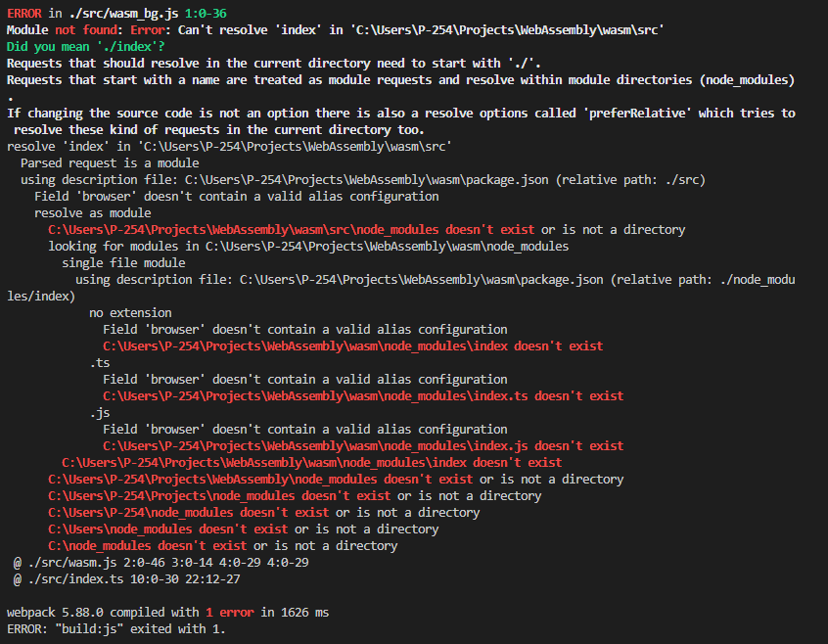Image resolution: width=828 pixels, height=644 pixels.
Task: Click the ".js" extension line
Action: pos(100,413)
